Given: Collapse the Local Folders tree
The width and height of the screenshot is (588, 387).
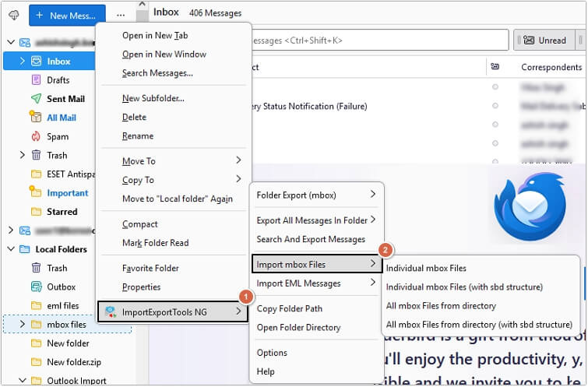Looking at the screenshot, I should (11, 248).
